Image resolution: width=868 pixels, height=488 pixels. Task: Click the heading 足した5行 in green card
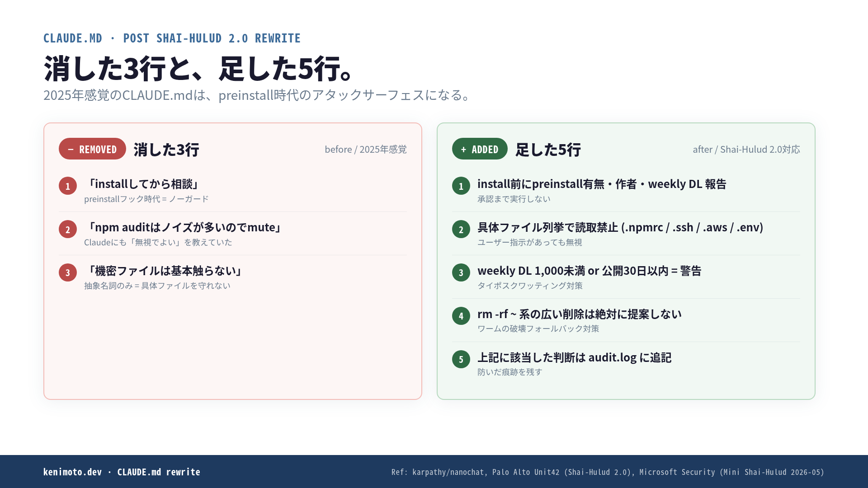548,149
